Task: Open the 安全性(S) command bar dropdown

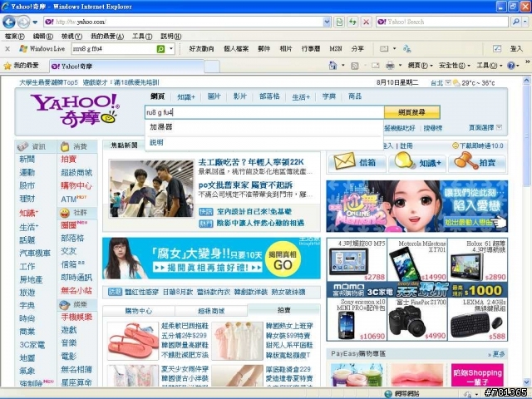Action: pos(455,66)
